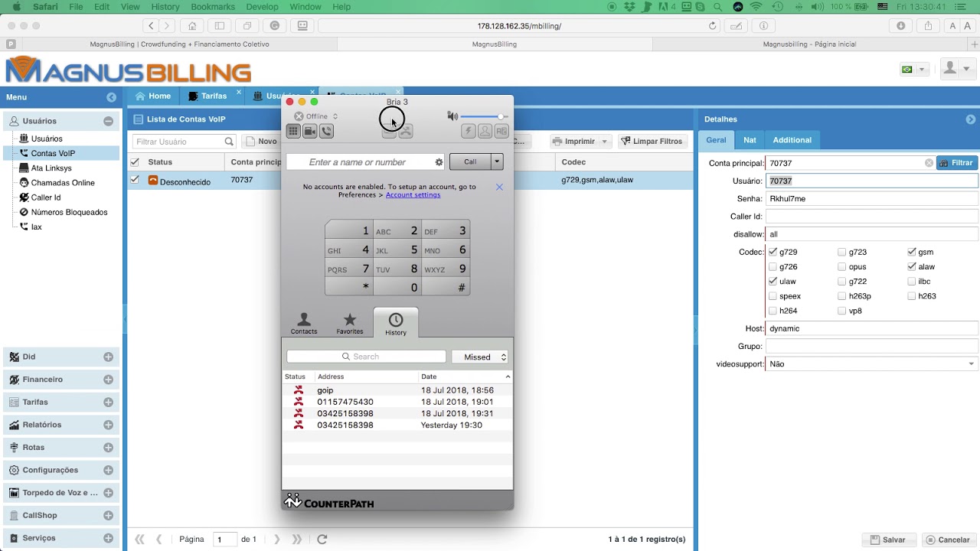Click the Dropbox icon in the menu bar

click(x=629, y=7)
